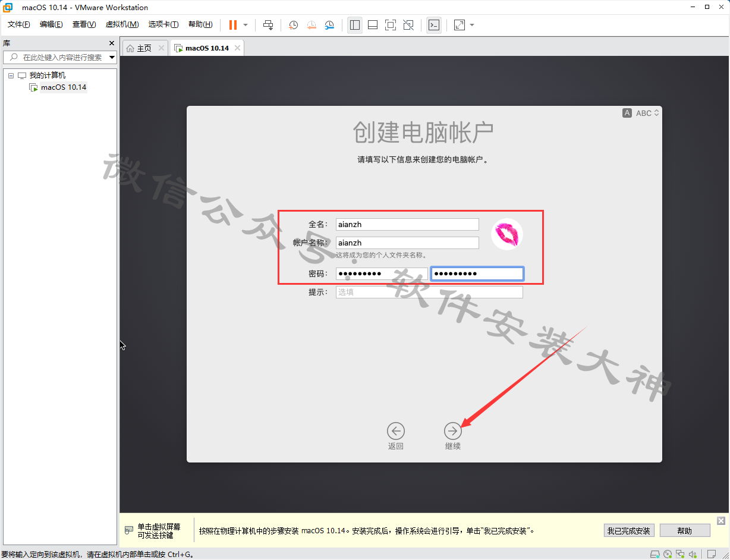The image size is (730, 560).
Task: Expand the library search dropdown arrow
Action: [x=112, y=58]
